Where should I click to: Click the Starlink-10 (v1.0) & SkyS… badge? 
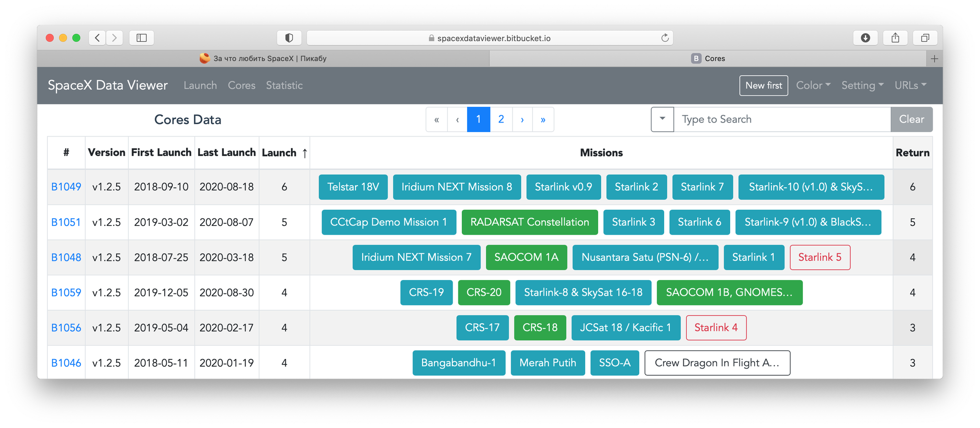811,187
